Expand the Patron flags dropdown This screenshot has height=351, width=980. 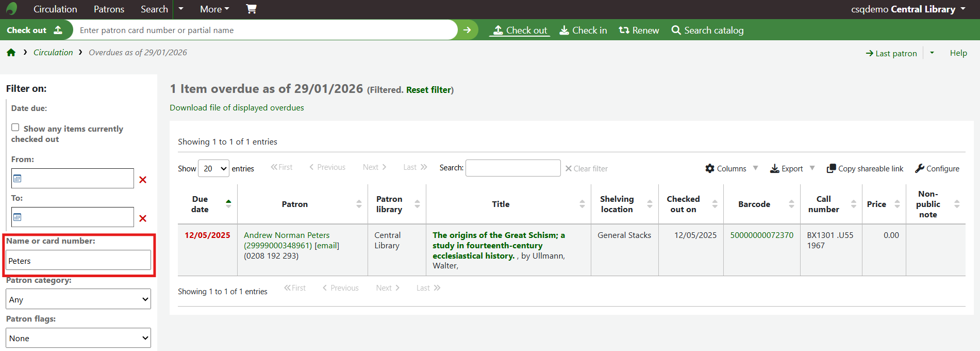pyautogui.click(x=78, y=338)
